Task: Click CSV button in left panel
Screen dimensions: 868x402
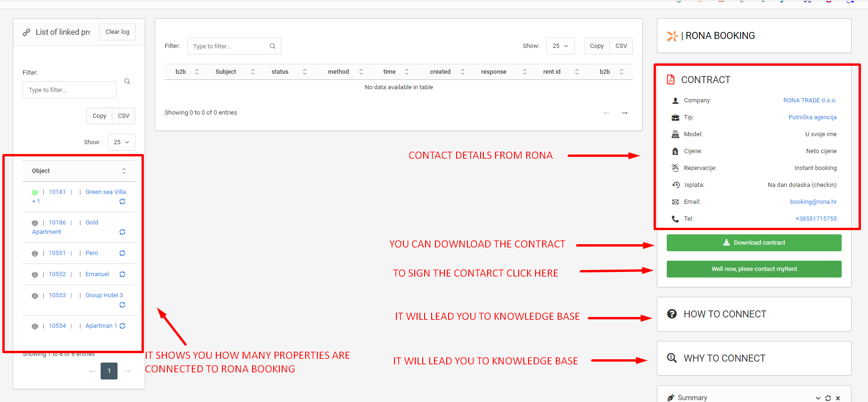Action: (x=124, y=116)
